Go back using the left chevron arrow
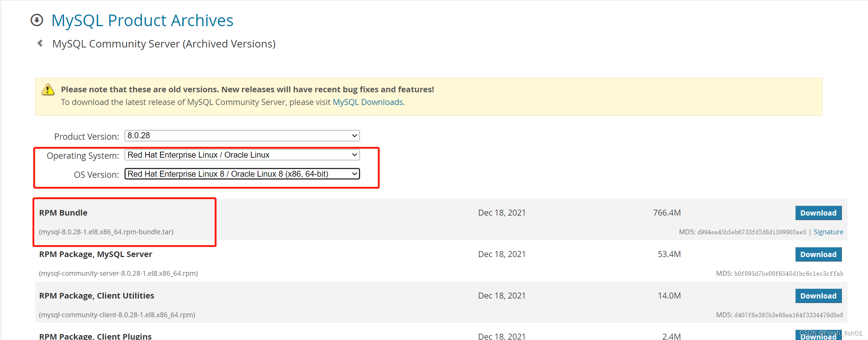Screen dimensions: 868x340 (x=40, y=43)
